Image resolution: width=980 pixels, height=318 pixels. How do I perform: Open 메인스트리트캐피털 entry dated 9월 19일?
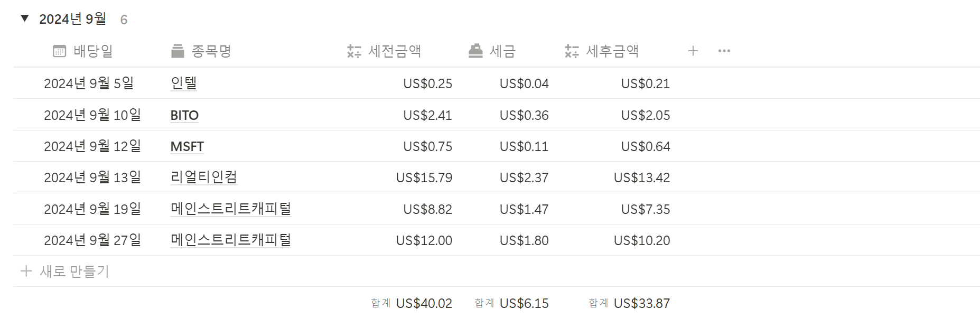click(x=230, y=209)
